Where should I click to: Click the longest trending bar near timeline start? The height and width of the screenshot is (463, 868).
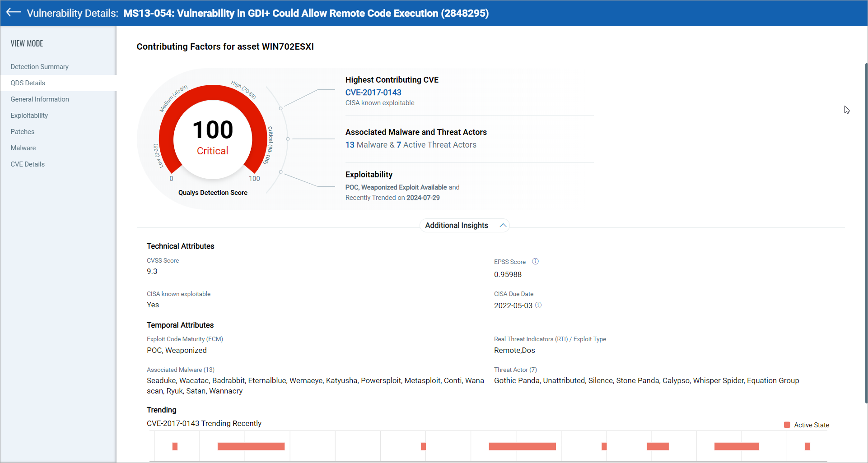(251, 446)
